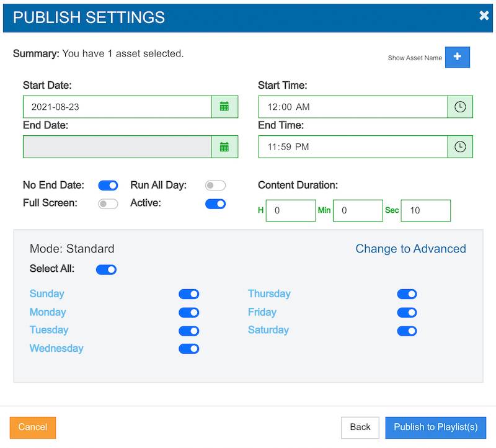Turn on the Full Screen toggle
The width and height of the screenshot is (496, 448).
coord(108,204)
